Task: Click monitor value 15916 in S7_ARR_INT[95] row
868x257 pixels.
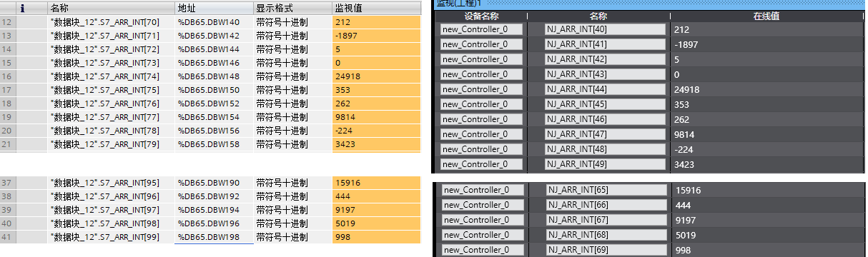Action: (x=377, y=183)
